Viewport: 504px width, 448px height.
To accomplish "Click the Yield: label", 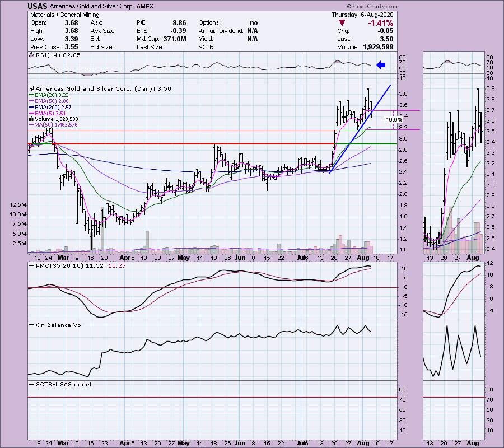I will pyautogui.click(x=206, y=39).
